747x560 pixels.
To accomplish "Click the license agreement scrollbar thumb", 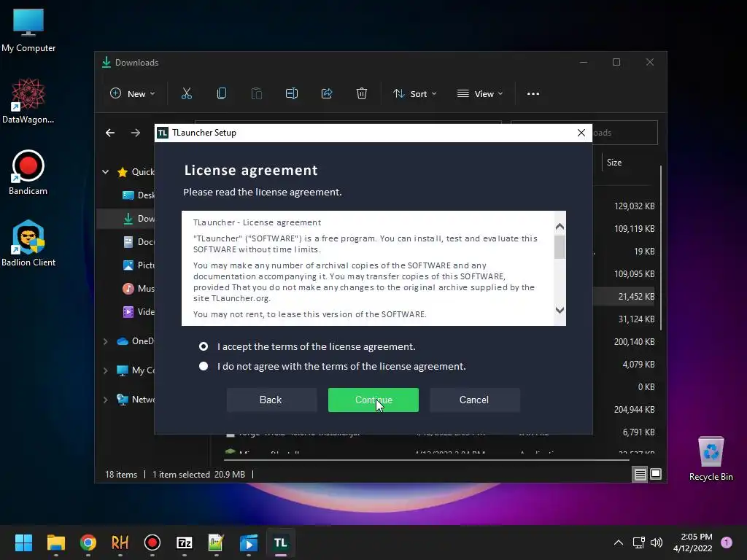I will (560, 247).
